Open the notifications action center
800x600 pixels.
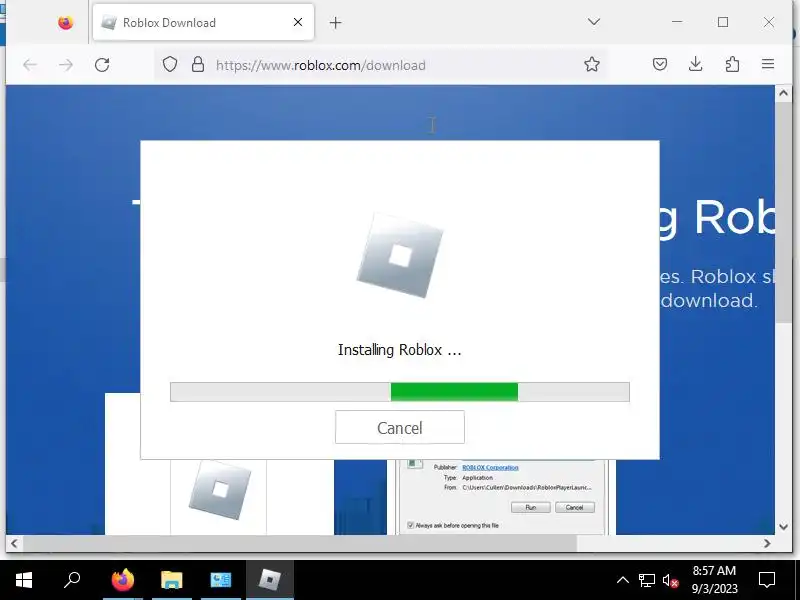[767, 580]
